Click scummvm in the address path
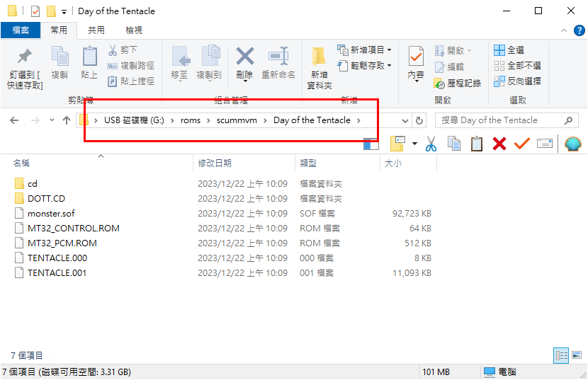Screen dimensions: 588x380 click(237, 120)
